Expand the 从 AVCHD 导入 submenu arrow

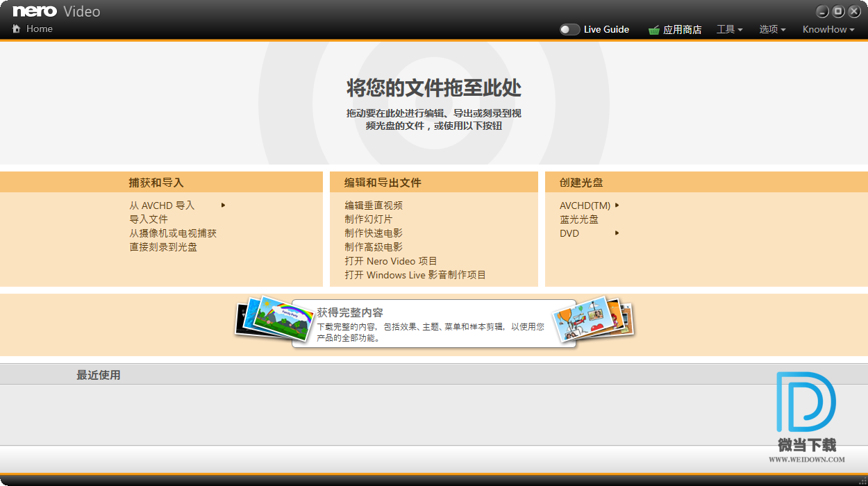(x=224, y=205)
